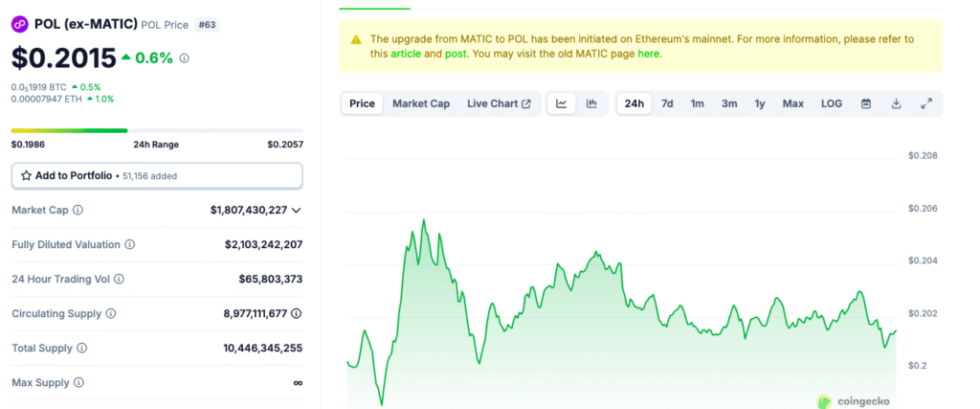This screenshot has height=409, width=980.
Task: Switch to candlestick chart icon
Action: pos(591,103)
